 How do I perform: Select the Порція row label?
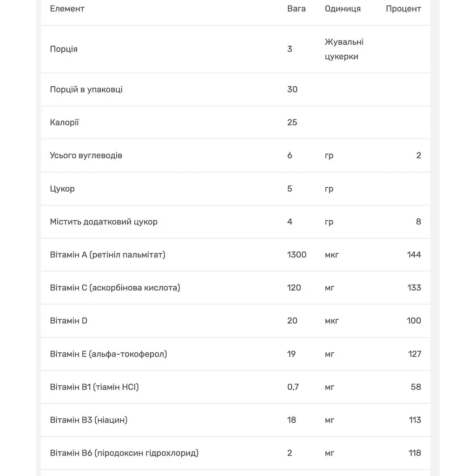click(x=64, y=49)
